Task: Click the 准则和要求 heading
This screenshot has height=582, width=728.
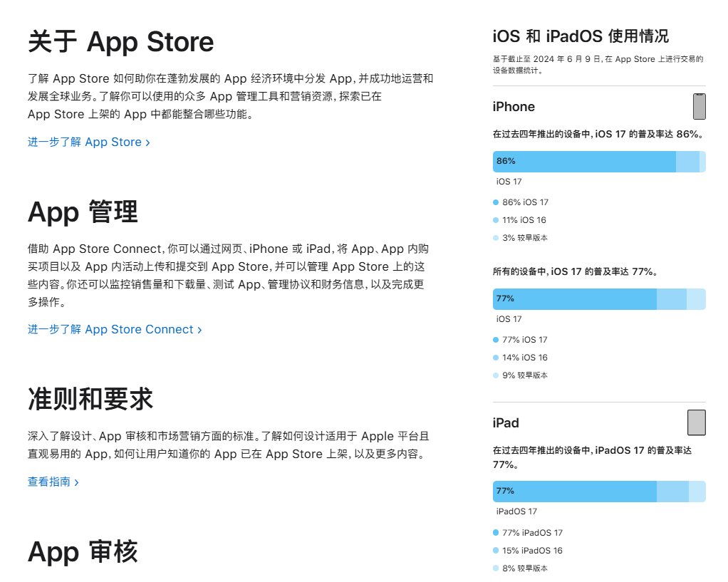Action: click(90, 399)
